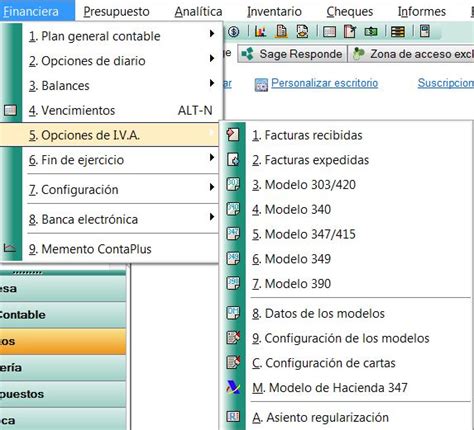This screenshot has height=430, width=474.
Task: Click the Modelo 349 icon
Action: click(233, 258)
